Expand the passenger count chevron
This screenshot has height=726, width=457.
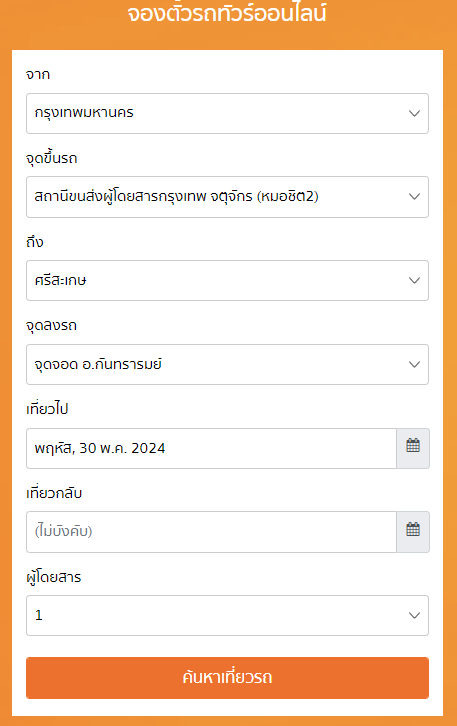pyautogui.click(x=414, y=615)
